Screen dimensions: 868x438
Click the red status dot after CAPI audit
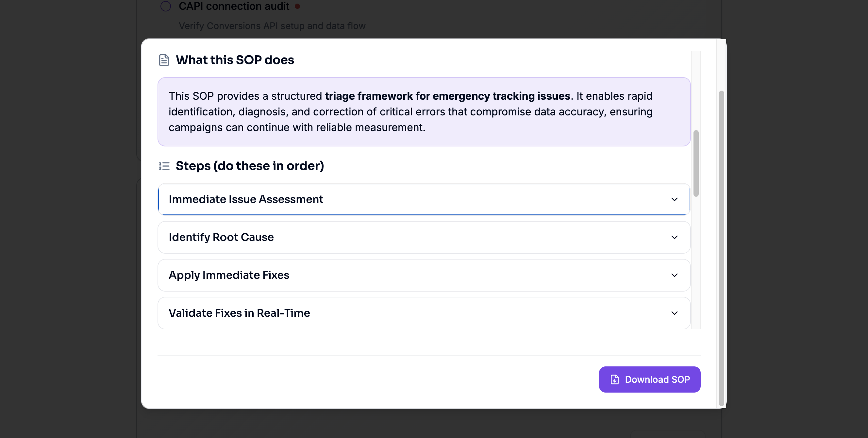[x=297, y=6]
